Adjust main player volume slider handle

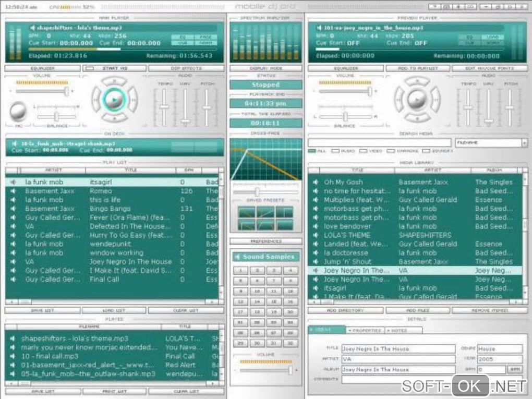67,91
